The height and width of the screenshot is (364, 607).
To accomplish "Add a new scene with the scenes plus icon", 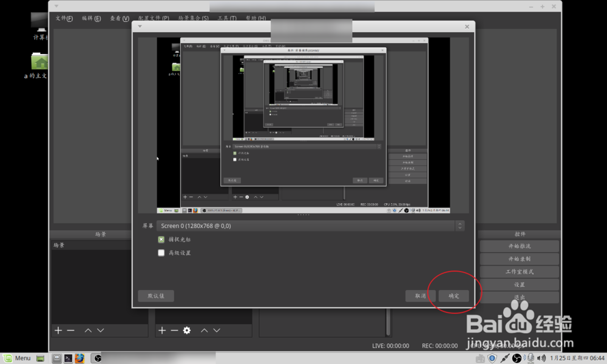I will pyautogui.click(x=57, y=330).
